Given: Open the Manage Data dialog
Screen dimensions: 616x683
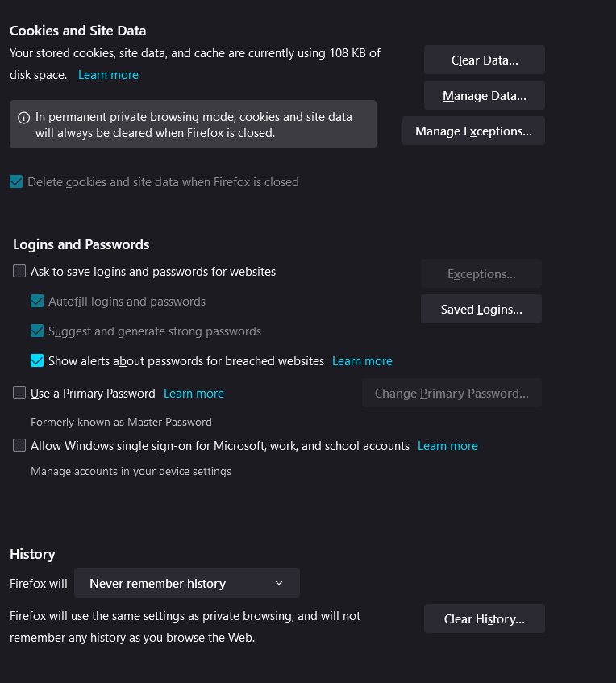Looking at the screenshot, I should coord(484,96).
